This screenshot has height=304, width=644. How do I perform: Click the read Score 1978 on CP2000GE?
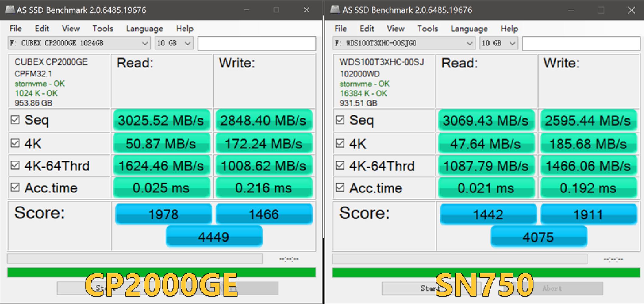click(x=163, y=214)
